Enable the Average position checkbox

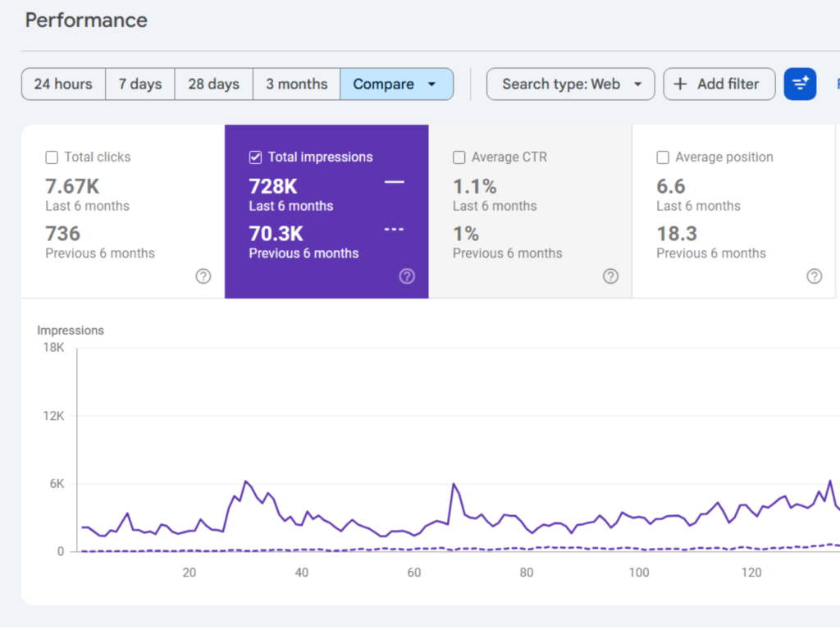[x=662, y=157]
